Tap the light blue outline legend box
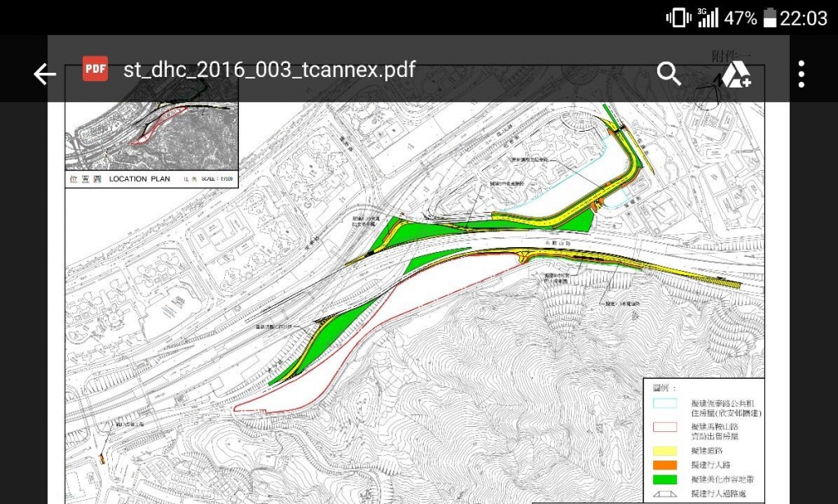Viewport: 838px width, 504px height. point(665,403)
